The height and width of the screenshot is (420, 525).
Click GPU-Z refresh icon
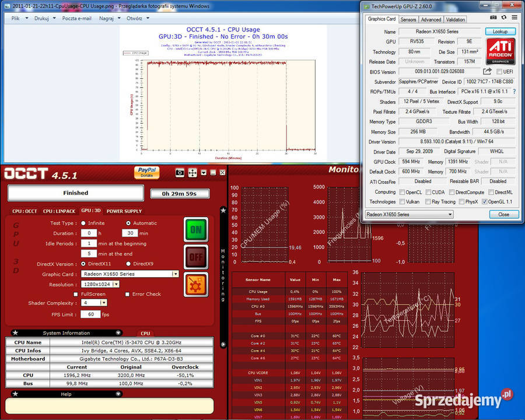click(504, 17)
